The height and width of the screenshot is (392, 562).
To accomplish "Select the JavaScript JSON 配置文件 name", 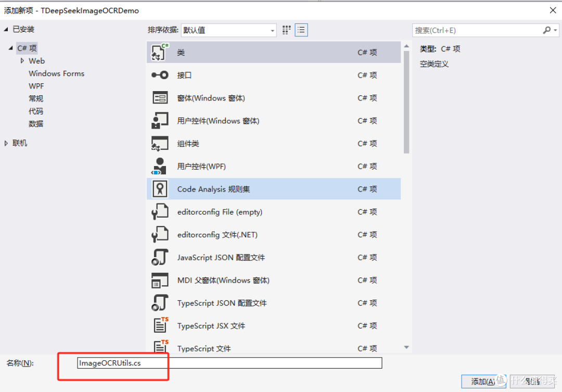I will [221, 258].
